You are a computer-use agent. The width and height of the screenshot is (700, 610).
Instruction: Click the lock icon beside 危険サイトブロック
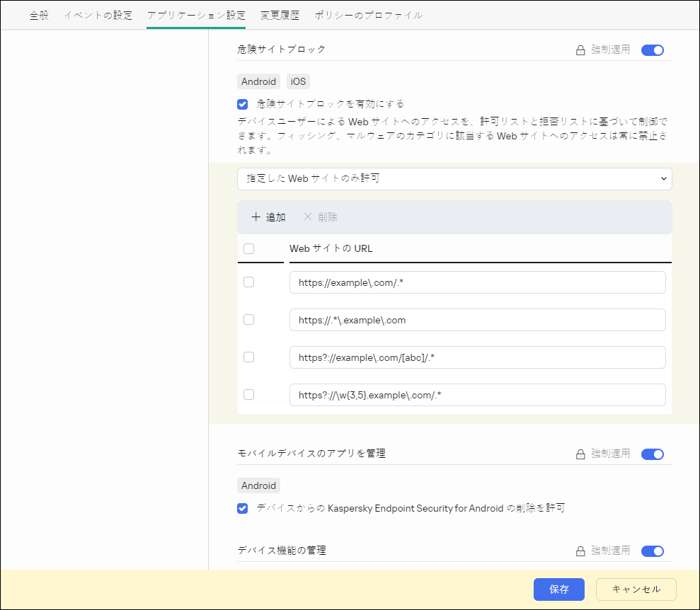(x=580, y=50)
